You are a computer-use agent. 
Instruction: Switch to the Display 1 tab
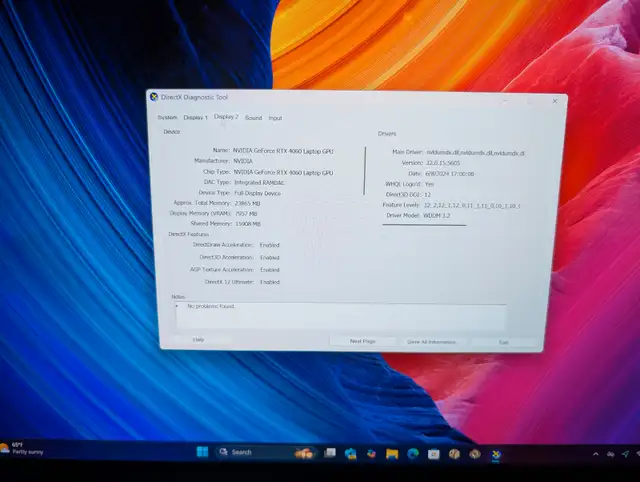[196, 118]
